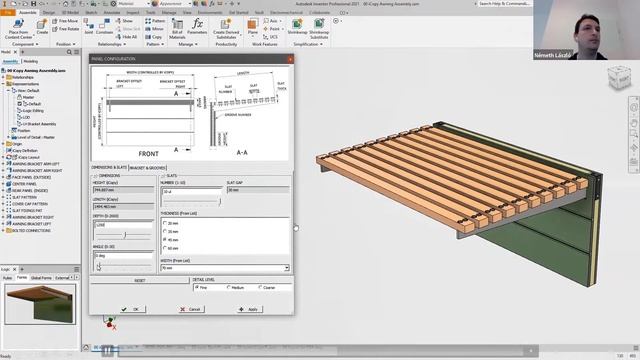Close the Panel Configuration dialog
This screenshot has width=640, height=360.
[290, 59]
